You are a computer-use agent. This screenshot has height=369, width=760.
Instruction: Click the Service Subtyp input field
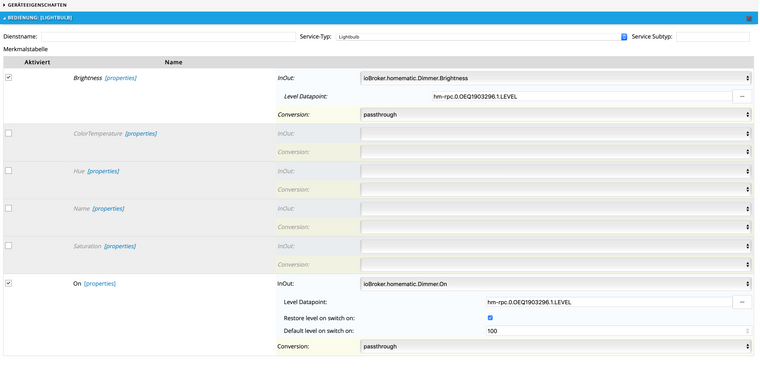[x=713, y=37]
